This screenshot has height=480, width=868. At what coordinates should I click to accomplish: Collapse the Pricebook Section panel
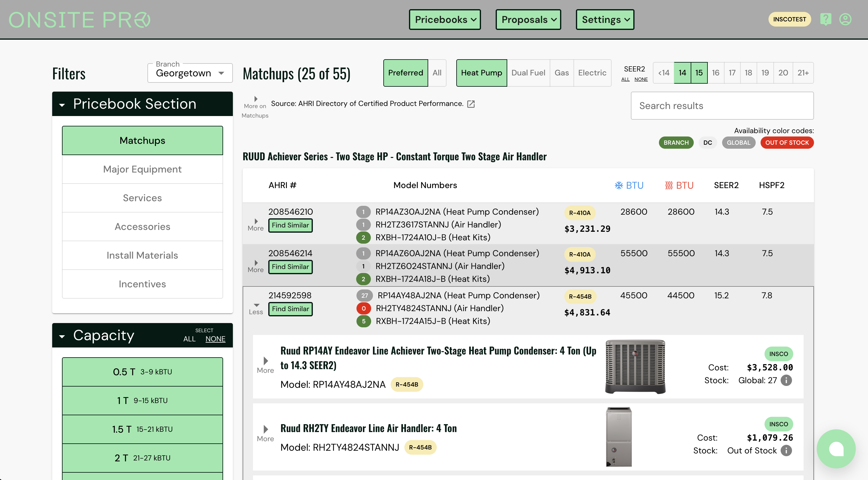click(x=62, y=105)
